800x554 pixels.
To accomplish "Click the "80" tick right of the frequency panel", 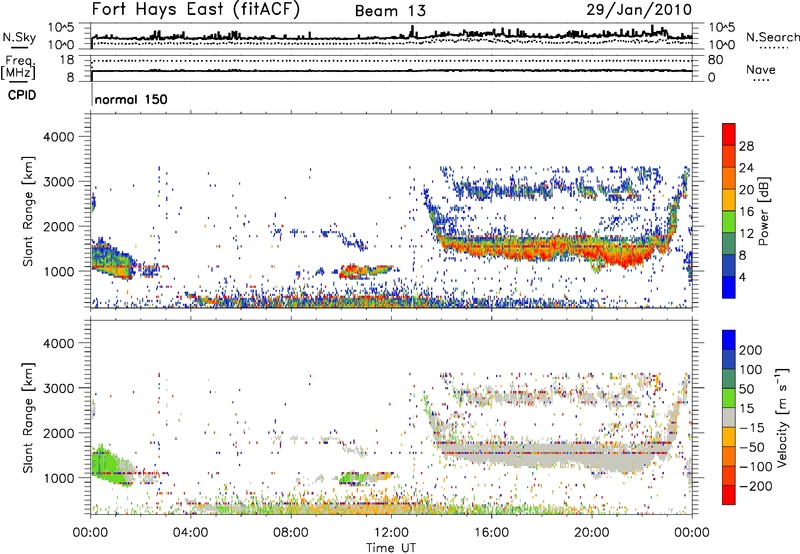I will point(715,60).
